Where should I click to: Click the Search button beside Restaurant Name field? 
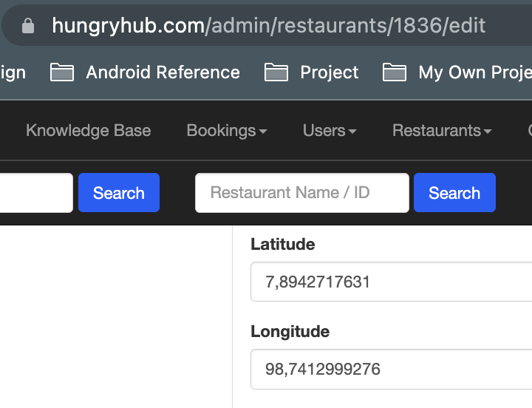(454, 193)
